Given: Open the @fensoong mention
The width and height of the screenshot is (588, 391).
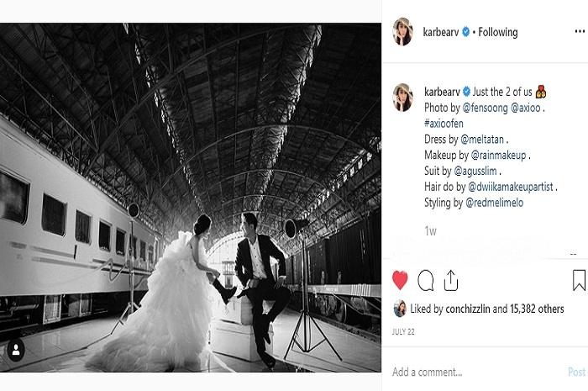Looking at the screenshot, I should [485, 108].
